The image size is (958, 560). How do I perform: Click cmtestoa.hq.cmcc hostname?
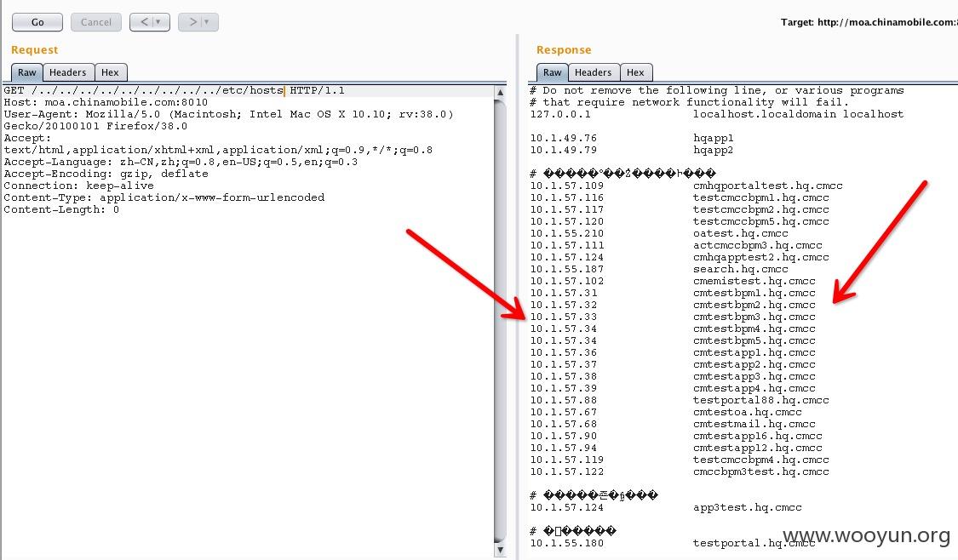tap(747, 412)
